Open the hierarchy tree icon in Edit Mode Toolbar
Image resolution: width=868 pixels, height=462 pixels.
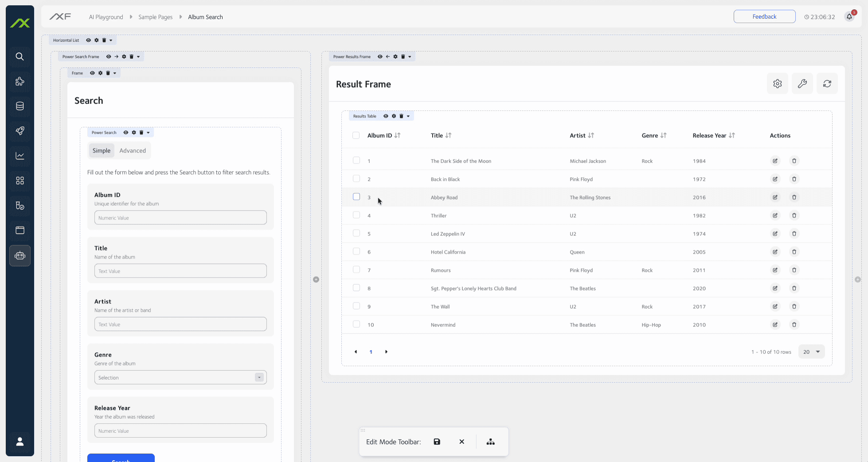click(490, 442)
